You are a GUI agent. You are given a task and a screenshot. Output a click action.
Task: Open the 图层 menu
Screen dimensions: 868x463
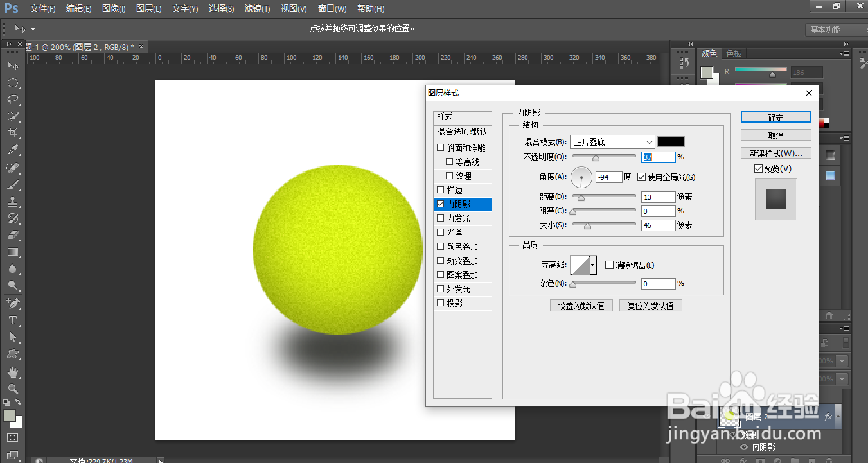149,9
